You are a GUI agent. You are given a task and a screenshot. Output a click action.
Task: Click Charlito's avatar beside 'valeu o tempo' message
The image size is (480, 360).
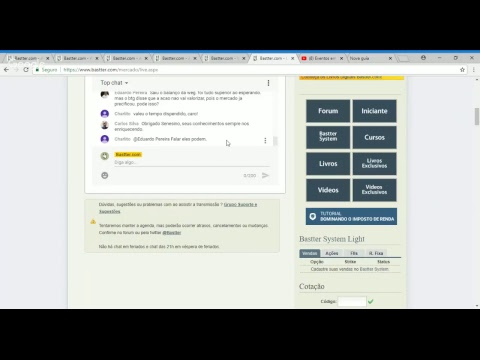pyautogui.click(x=105, y=114)
